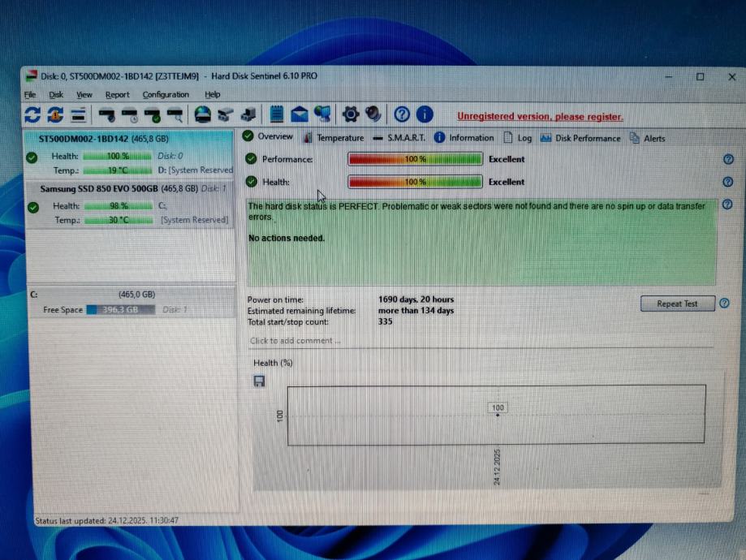Click help icon next to Repeat Test
The width and height of the screenshot is (746, 560).
[x=725, y=303]
